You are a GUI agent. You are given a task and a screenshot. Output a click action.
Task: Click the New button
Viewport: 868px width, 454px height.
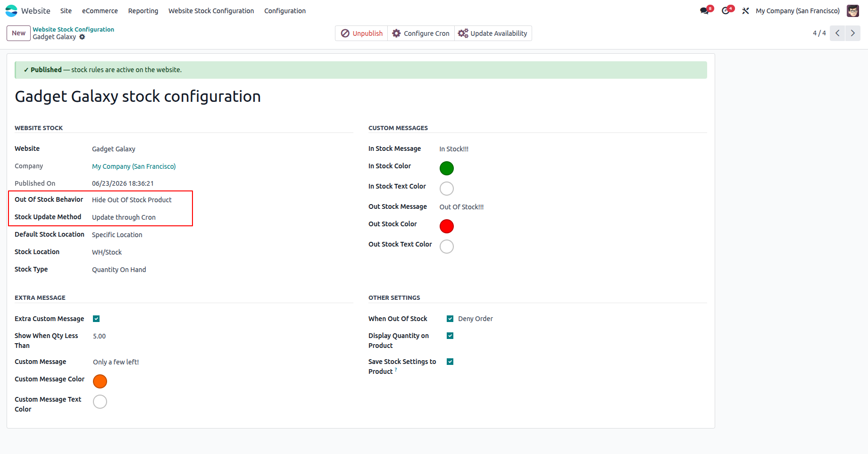point(18,33)
